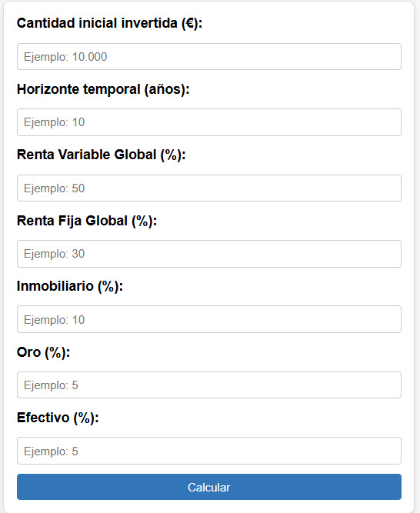Select the Efectivo percentage input field
The height and width of the screenshot is (513, 420).
pyautogui.click(x=209, y=451)
